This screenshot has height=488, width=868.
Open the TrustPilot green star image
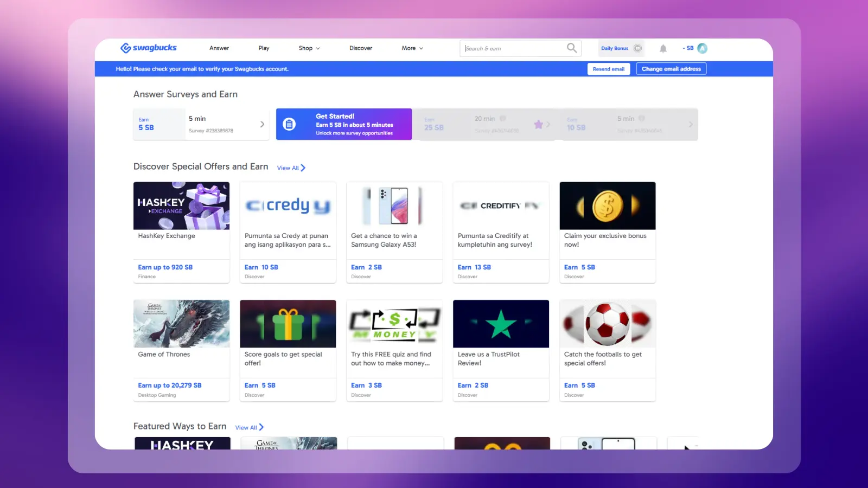coord(501,324)
